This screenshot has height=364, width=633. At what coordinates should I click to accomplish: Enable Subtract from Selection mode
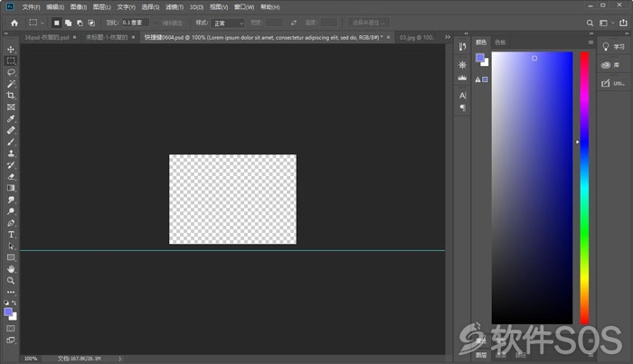pyautogui.click(x=80, y=23)
